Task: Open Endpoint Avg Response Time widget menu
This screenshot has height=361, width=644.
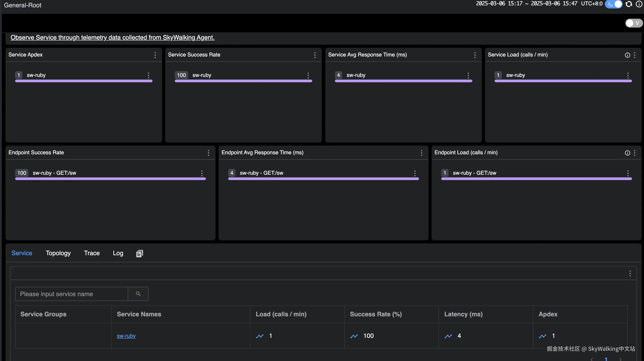Action: click(x=421, y=153)
